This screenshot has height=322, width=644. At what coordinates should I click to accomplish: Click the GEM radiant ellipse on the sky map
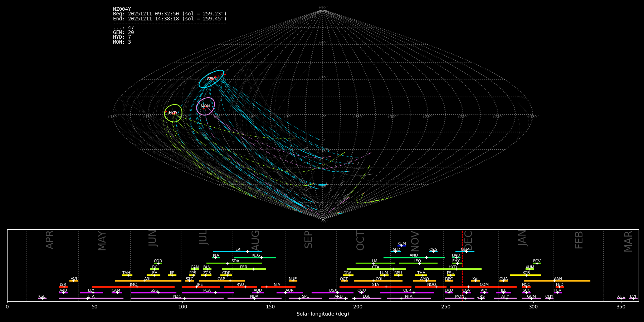coord(211,79)
